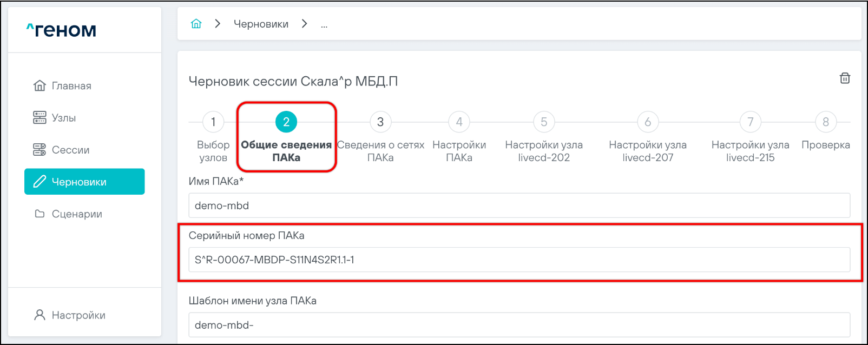Select step 2 Общие сведения ПАКа
This screenshot has width=868, height=345.
(286, 122)
